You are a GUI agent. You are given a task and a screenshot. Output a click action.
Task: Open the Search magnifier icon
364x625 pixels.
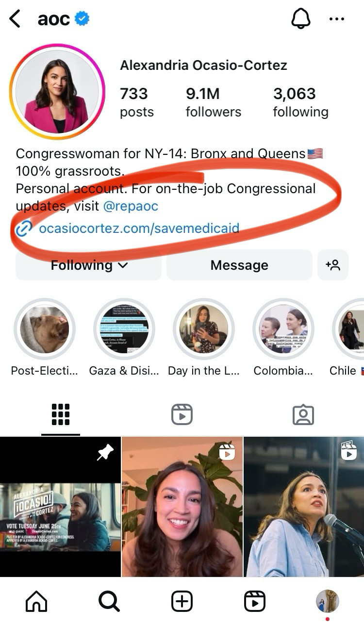click(109, 602)
